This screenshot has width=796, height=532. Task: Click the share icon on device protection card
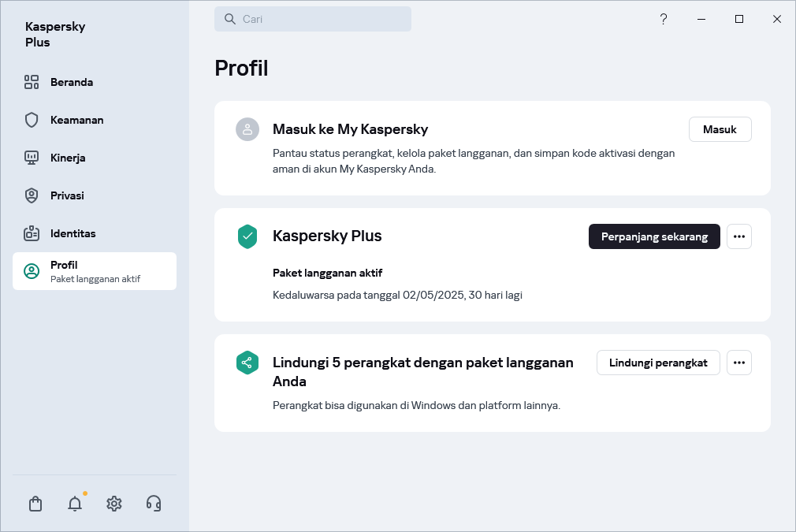[247, 363]
